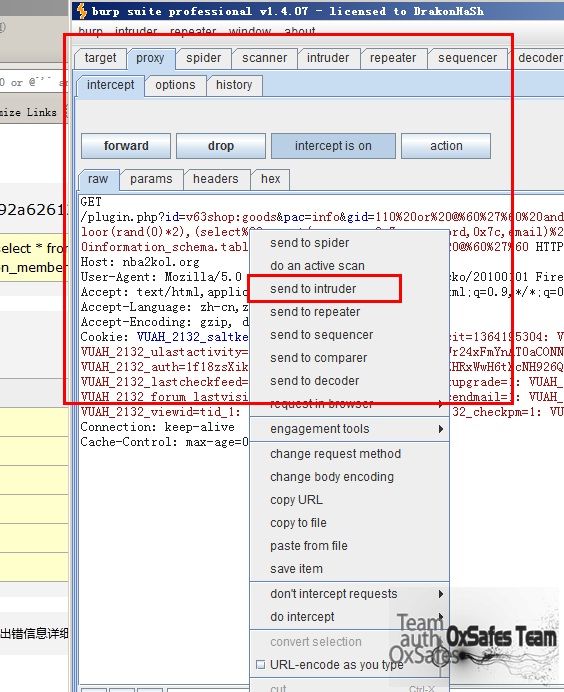Check 'URL-encode as you type' checkbox
Viewport: 564px width, 692px height.
(x=261, y=664)
